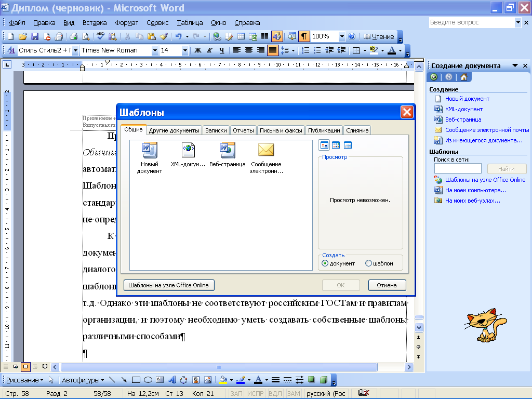
Task: Open the Сервис menu
Action: coord(157,23)
